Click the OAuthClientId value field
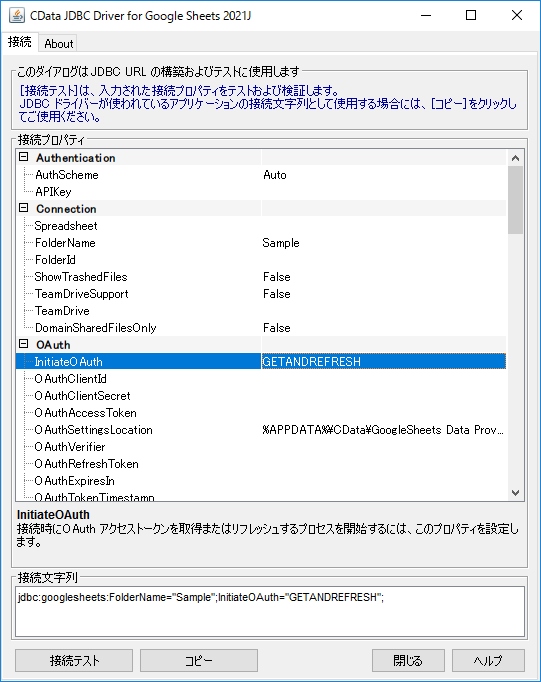 pos(384,378)
